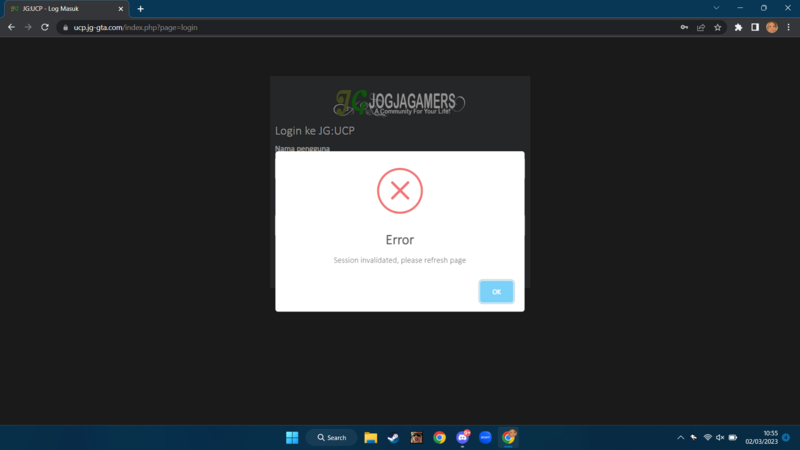
Task: Click the 'Error' dialog title
Action: pyautogui.click(x=399, y=240)
